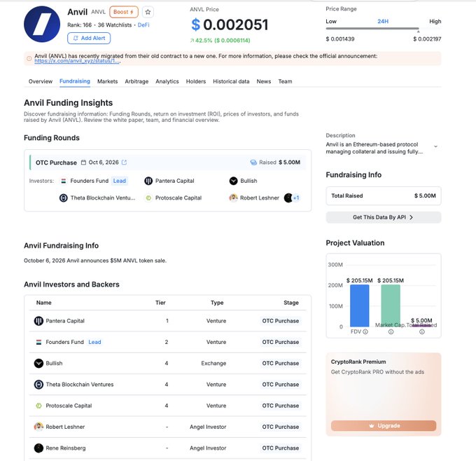
Task: Click the blue FDV bar in the chart
Action: click(x=359, y=305)
